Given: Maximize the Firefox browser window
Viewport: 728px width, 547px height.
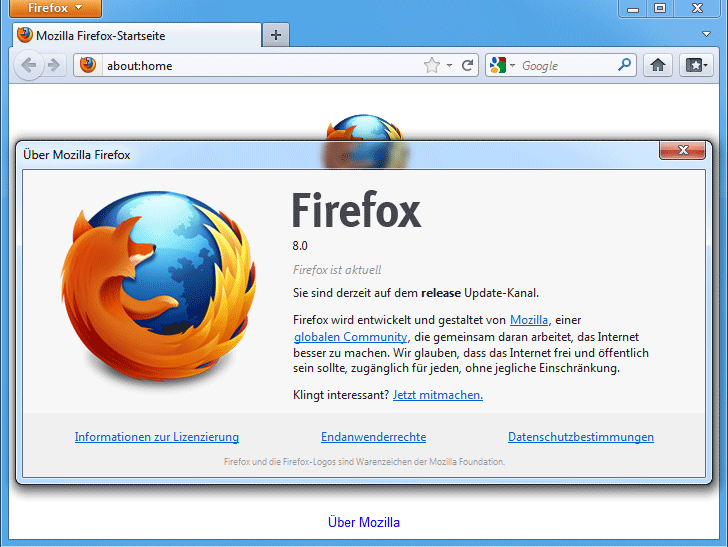Looking at the screenshot, I should coord(660,8).
